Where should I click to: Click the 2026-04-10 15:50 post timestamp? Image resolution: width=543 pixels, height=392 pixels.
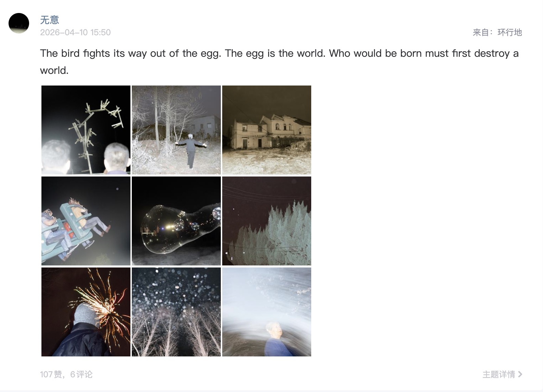75,32
